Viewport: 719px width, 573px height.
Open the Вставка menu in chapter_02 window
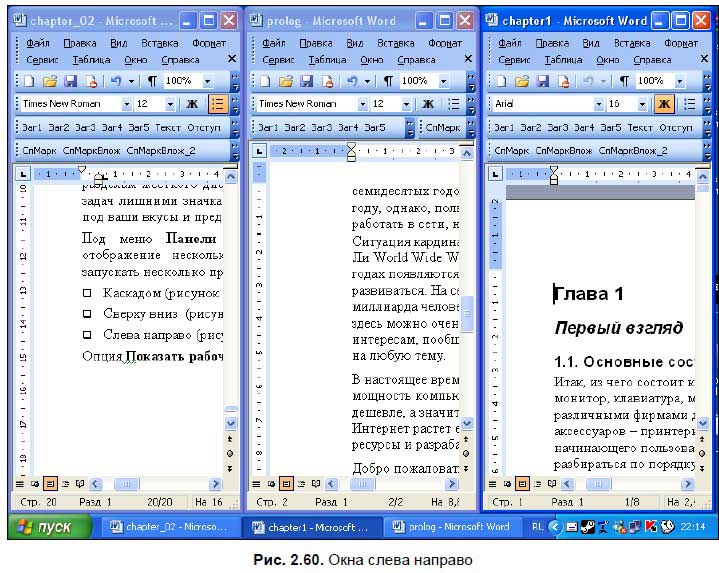point(160,43)
